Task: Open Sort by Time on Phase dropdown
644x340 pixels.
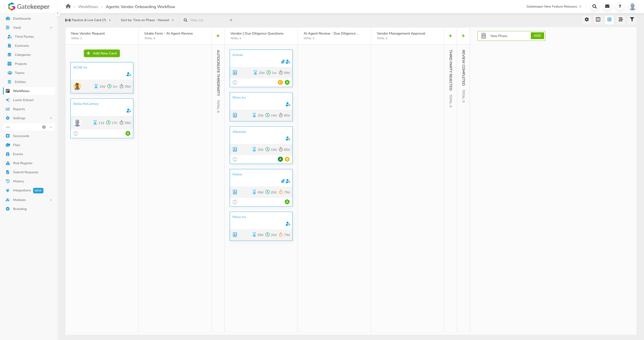Action: click(x=147, y=20)
